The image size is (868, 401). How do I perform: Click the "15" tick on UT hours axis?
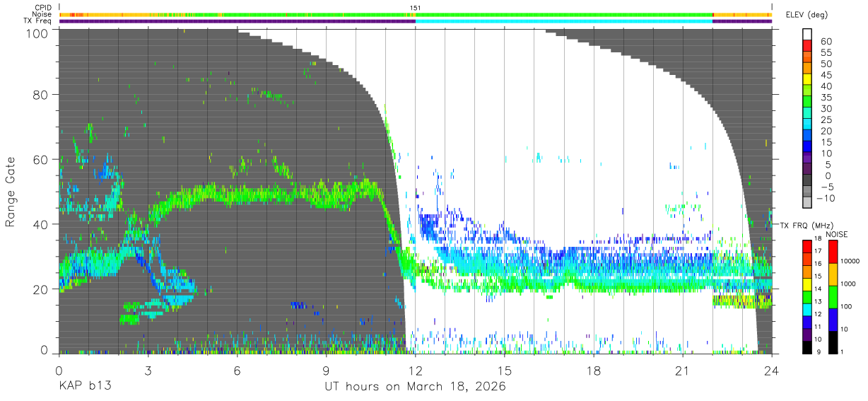coord(505,371)
